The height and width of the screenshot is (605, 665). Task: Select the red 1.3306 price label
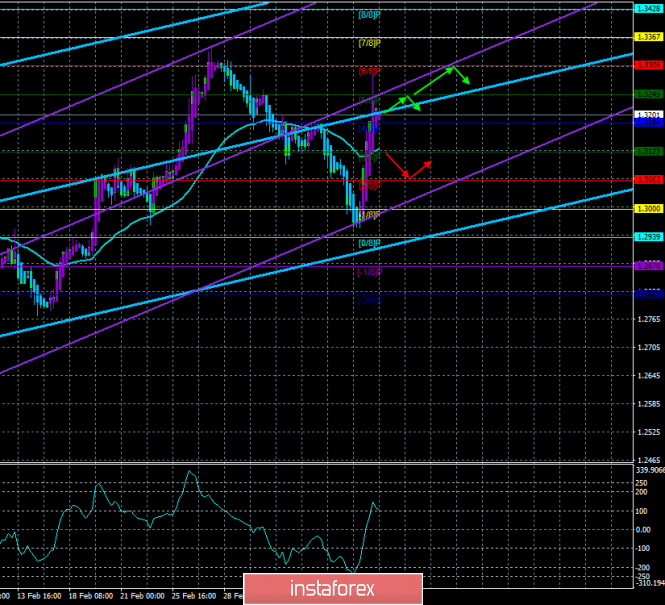[x=649, y=65]
